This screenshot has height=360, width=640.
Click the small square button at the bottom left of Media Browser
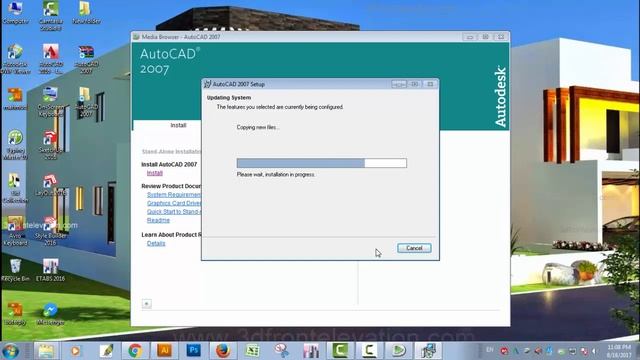(147, 304)
